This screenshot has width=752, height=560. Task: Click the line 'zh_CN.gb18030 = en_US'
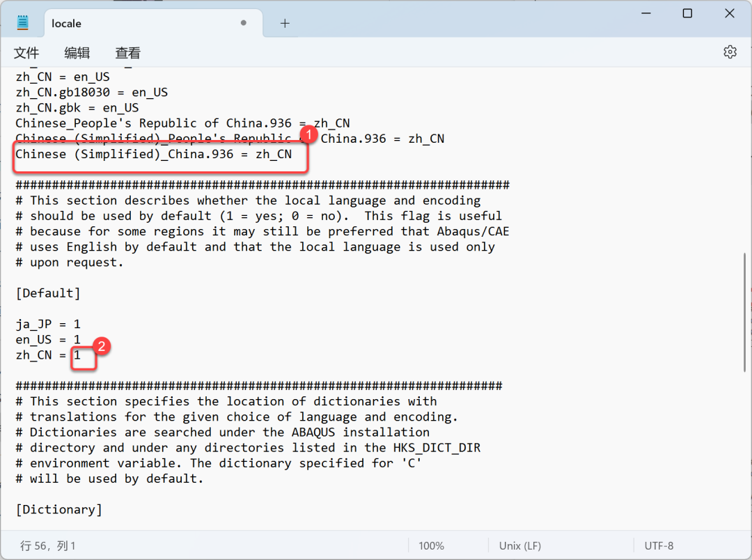(x=92, y=92)
